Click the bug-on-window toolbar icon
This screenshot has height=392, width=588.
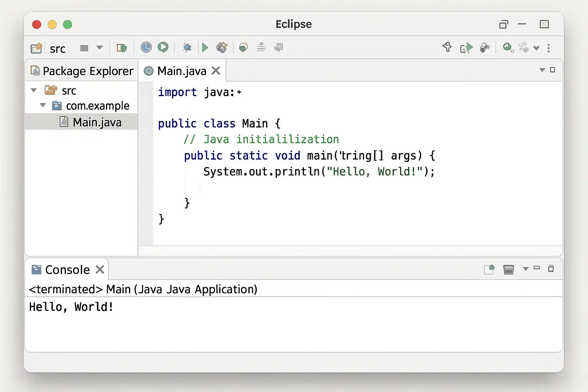[122, 48]
